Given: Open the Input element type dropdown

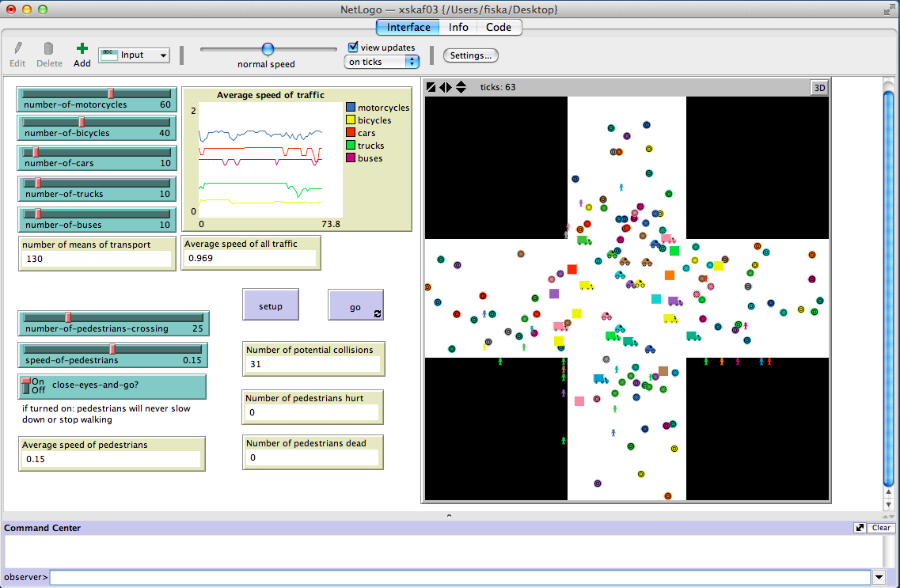Looking at the screenshot, I should coord(134,55).
